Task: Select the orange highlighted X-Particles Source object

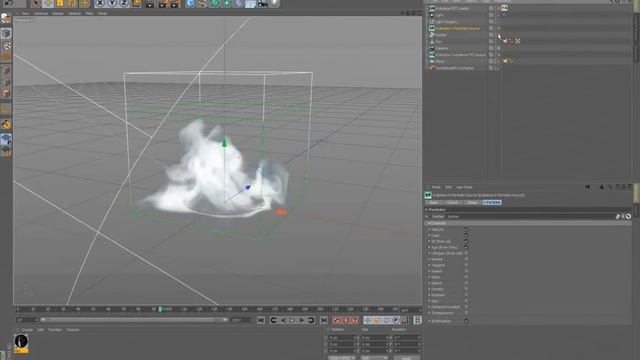Action: tap(457, 29)
